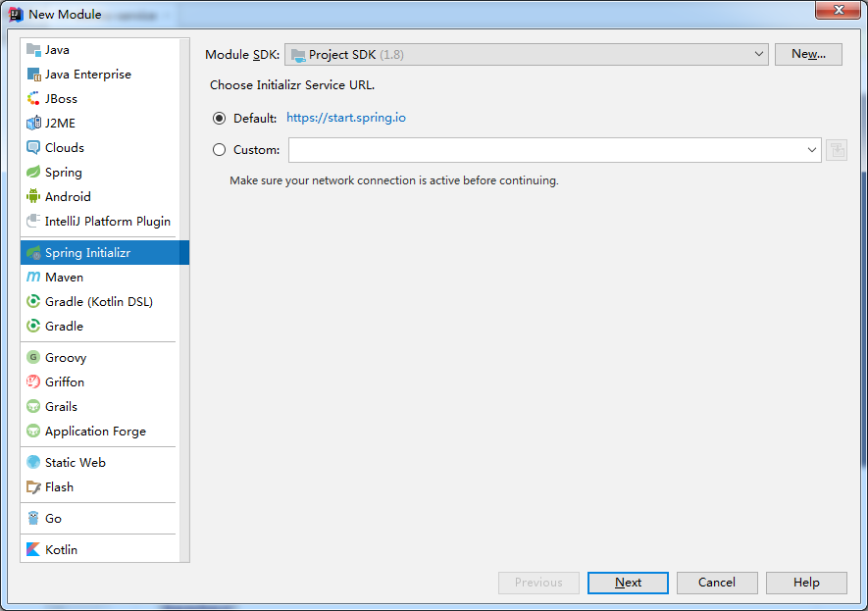The width and height of the screenshot is (868, 611).
Task: Select the Groovy G icon
Action: 33,358
